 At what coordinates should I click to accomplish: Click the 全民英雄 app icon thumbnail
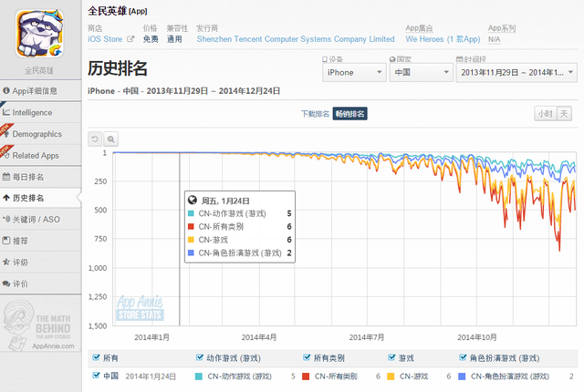pyautogui.click(x=39, y=34)
